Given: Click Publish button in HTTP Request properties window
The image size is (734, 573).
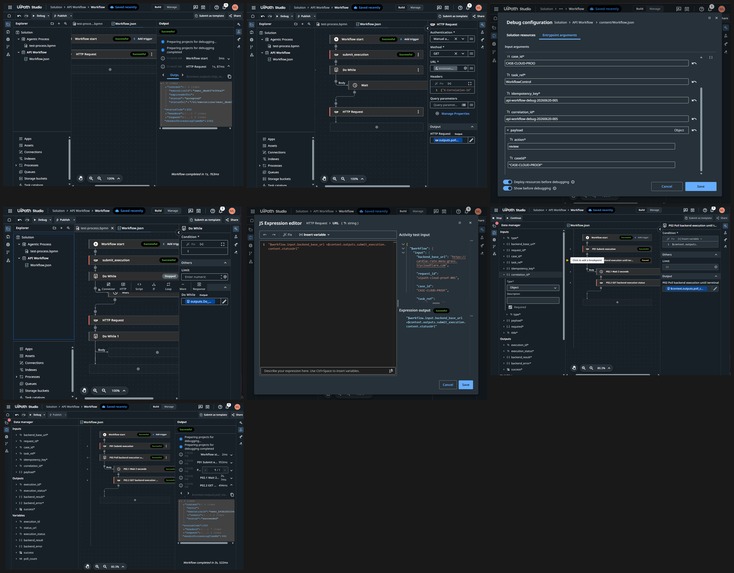Looking at the screenshot, I should click(304, 16).
